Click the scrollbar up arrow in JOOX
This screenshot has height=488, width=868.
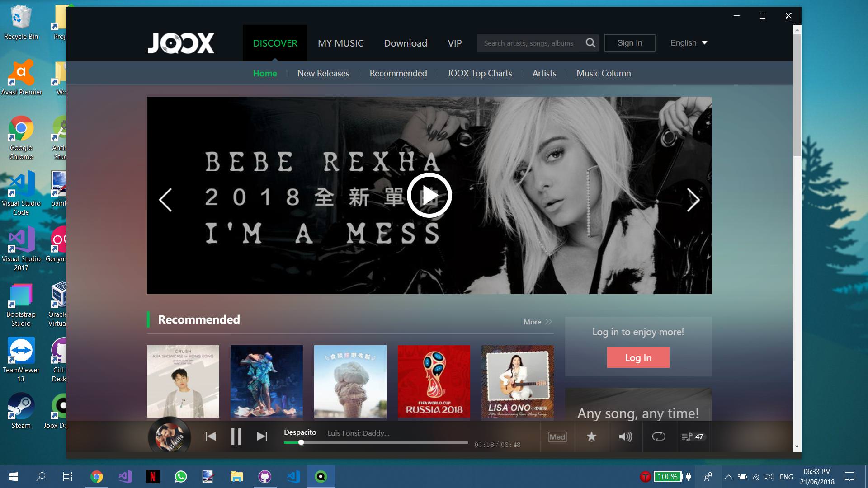tap(797, 30)
